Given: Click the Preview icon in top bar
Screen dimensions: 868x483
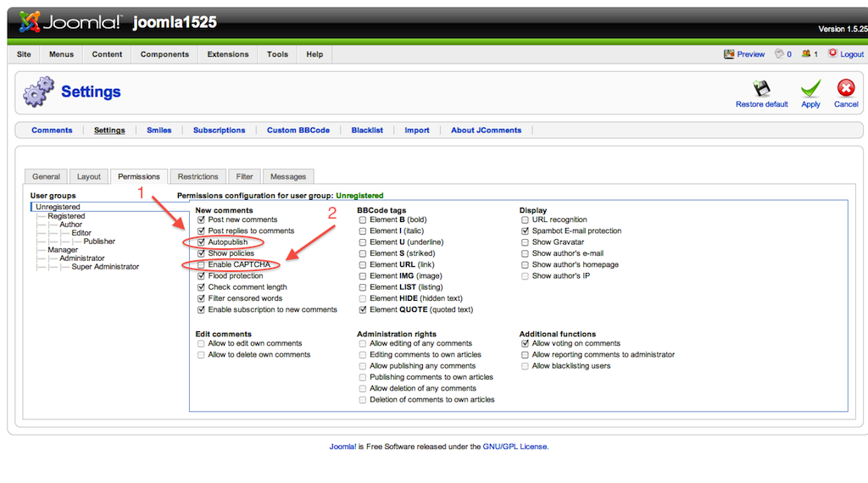Looking at the screenshot, I should [x=729, y=54].
